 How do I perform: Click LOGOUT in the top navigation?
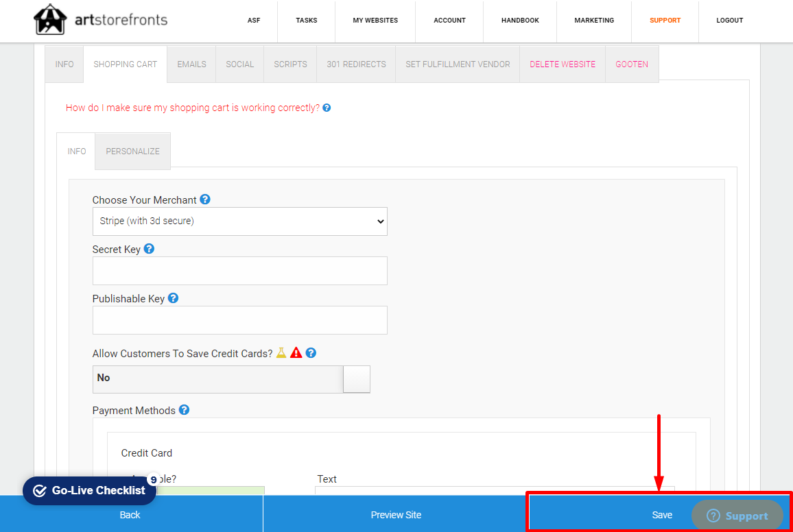click(729, 21)
